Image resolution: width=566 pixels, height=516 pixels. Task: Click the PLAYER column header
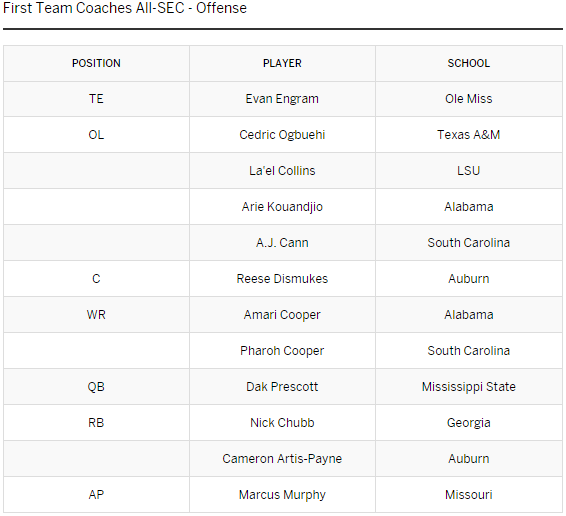point(282,63)
